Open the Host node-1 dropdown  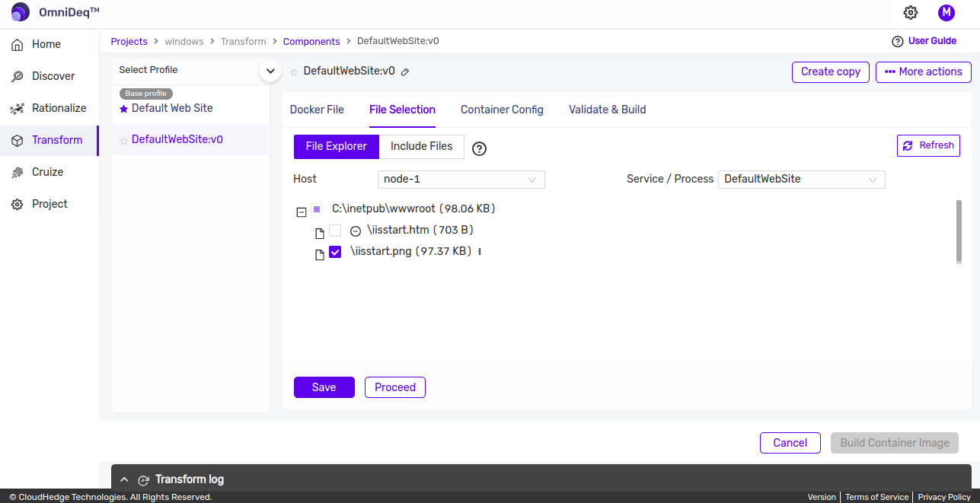click(x=461, y=180)
